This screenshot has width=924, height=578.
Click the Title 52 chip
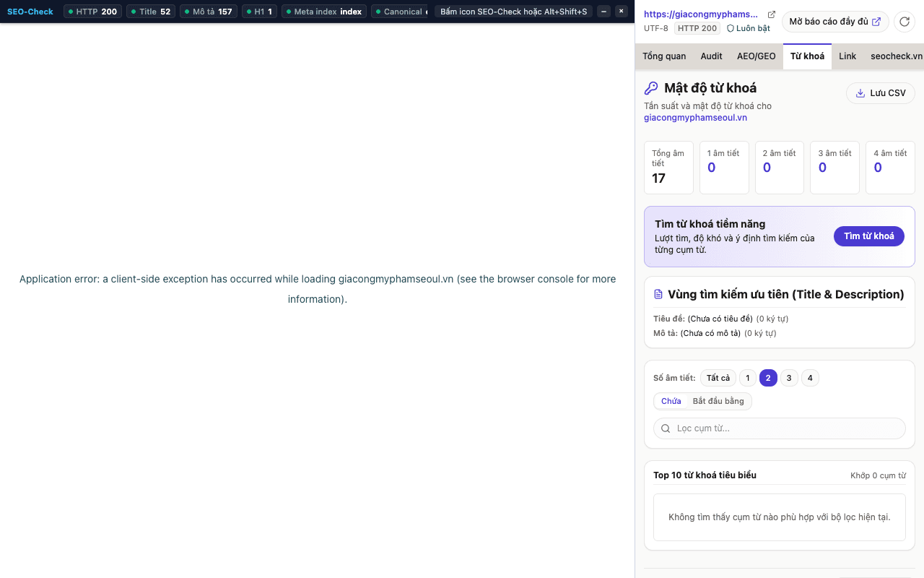click(151, 12)
